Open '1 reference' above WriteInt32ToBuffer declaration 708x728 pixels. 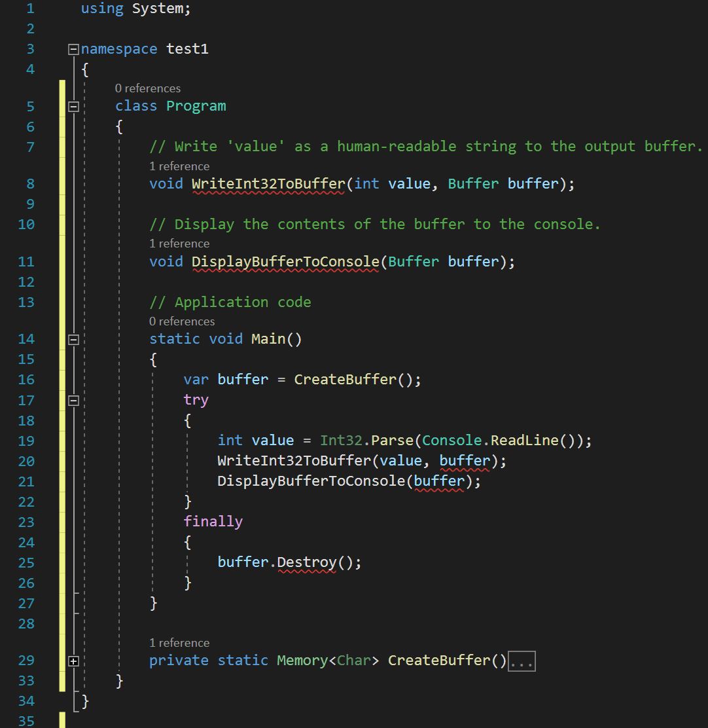[x=179, y=166]
